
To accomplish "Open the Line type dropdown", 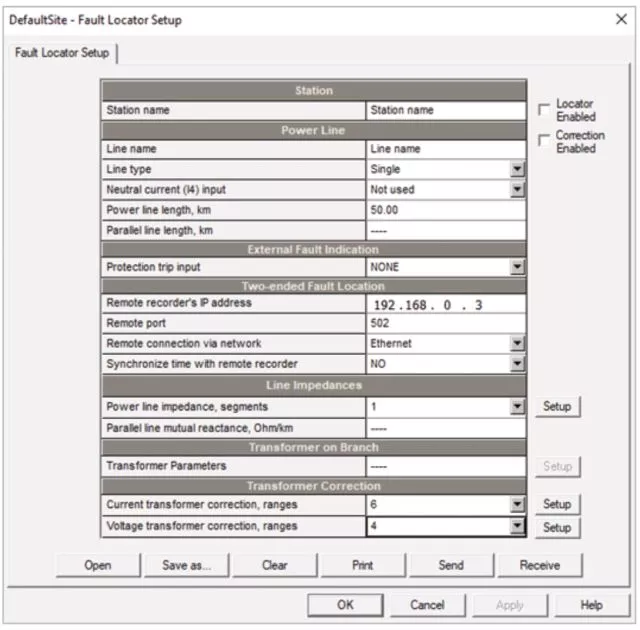I will pos(517,169).
